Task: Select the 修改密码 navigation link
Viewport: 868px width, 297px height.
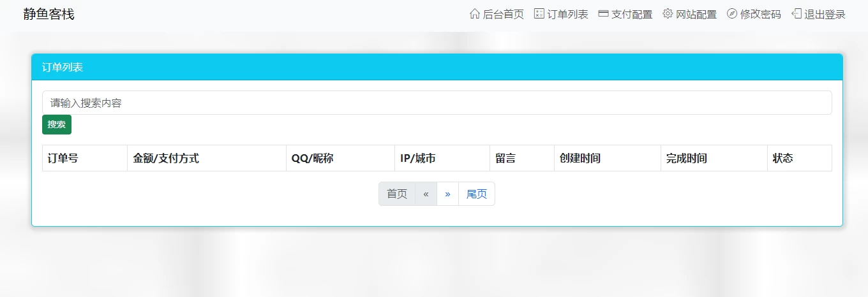Action: [x=760, y=15]
